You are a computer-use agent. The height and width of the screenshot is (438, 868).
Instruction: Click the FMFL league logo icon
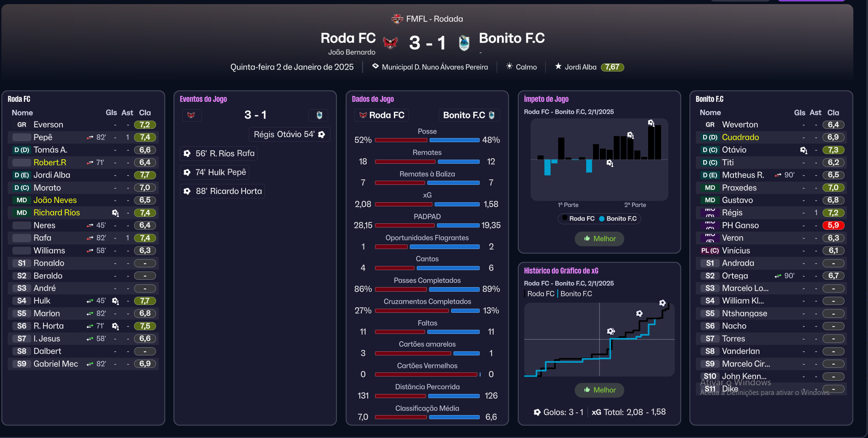point(397,19)
